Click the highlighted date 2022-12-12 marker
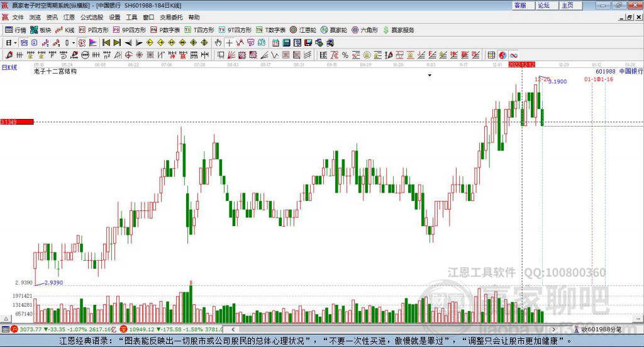This screenshot has height=347, width=644. (x=521, y=65)
